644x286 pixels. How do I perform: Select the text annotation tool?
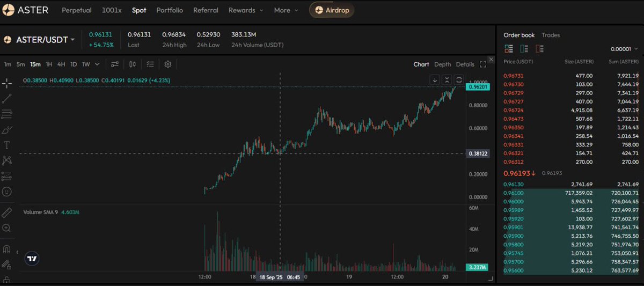[x=7, y=145]
